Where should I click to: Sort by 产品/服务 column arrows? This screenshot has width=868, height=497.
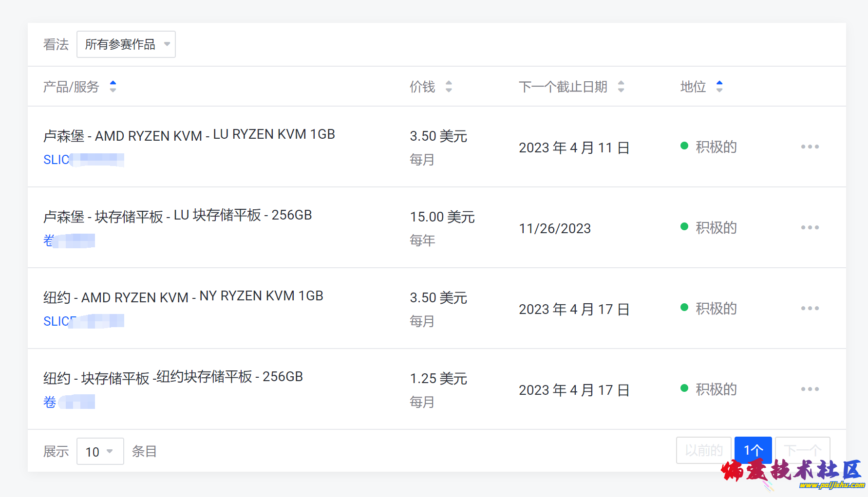[113, 87]
